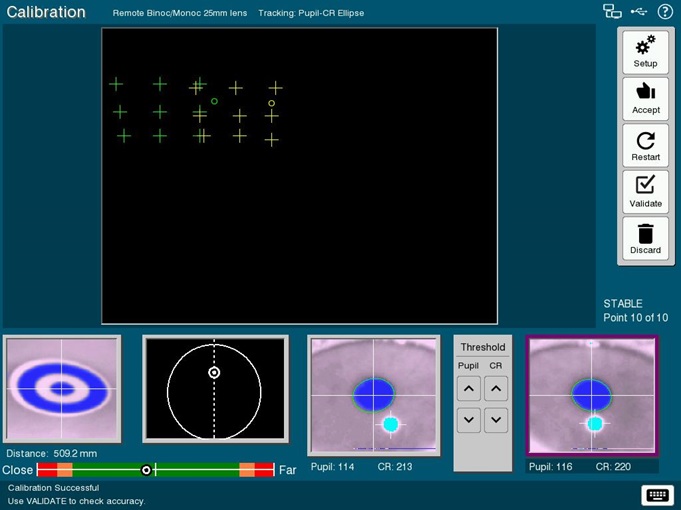Click the Close-Far distance indicator bar
This screenshot has height=510, width=681.
pos(155,470)
